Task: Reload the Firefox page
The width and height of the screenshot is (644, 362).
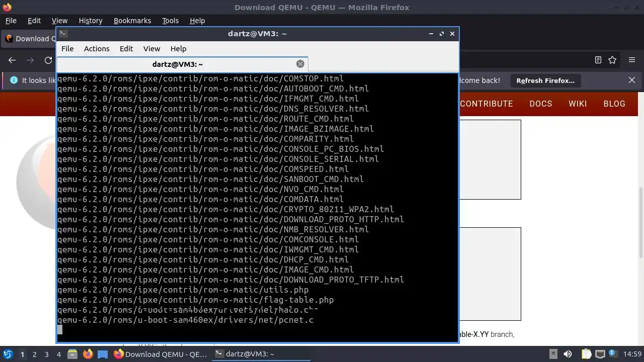Action: click(48, 60)
